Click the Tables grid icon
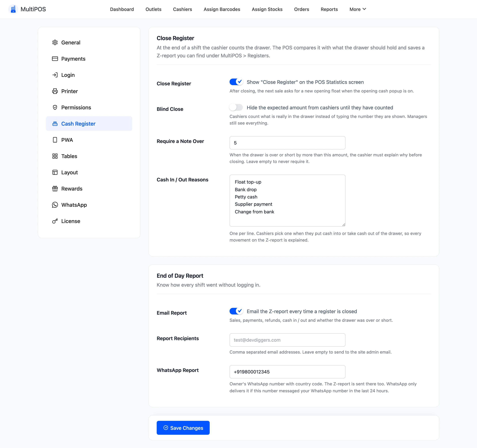This screenshot has width=477, height=448. (55, 156)
